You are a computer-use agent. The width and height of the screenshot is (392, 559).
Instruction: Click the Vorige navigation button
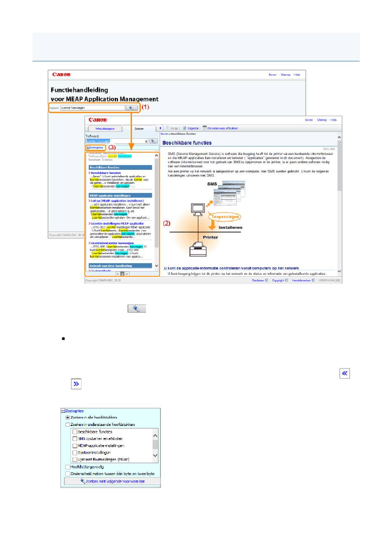click(x=172, y=128)
